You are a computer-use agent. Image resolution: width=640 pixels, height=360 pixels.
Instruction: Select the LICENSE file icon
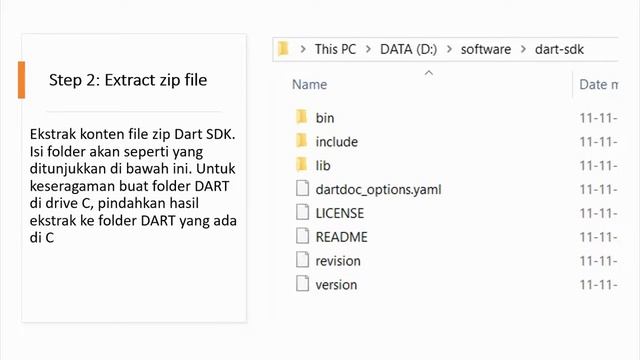coord(302,212)
